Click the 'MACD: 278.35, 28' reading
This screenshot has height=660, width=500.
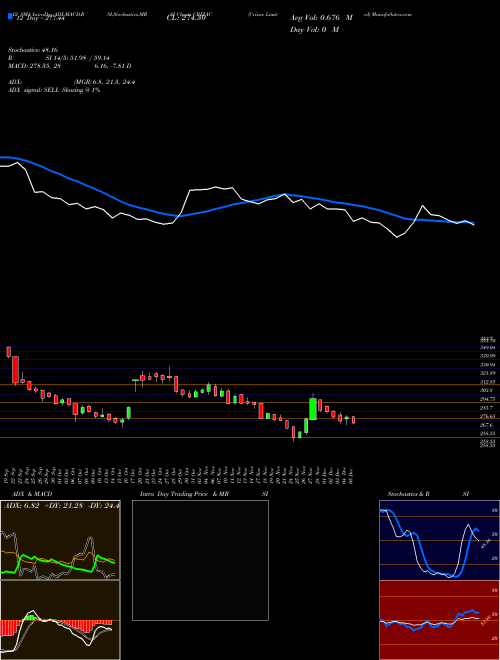pos(35,66)
